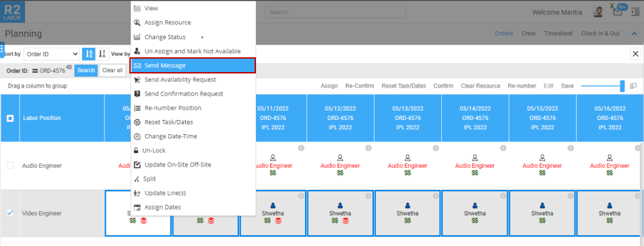Choose Send Availability Request menu item

click(x=193, y=80)
